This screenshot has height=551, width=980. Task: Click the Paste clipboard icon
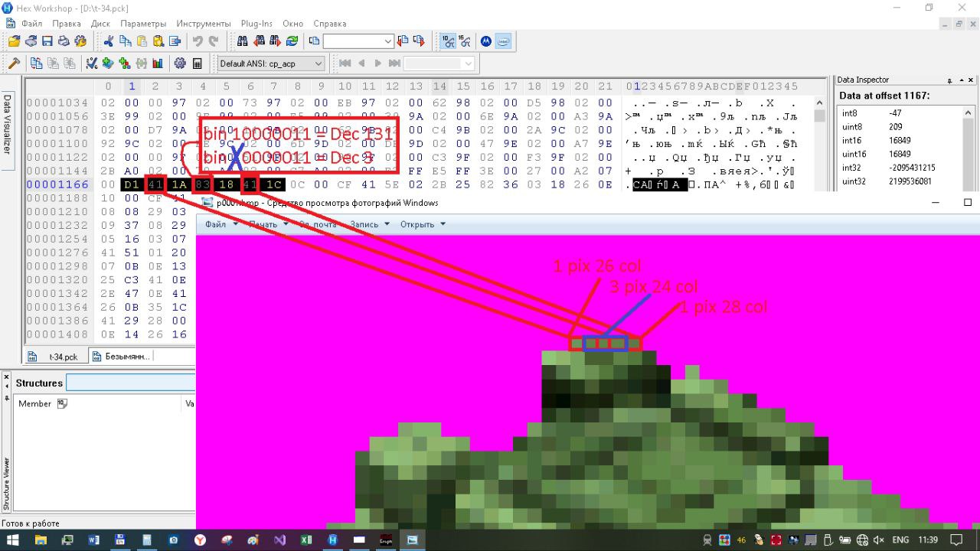coord(142,41)
